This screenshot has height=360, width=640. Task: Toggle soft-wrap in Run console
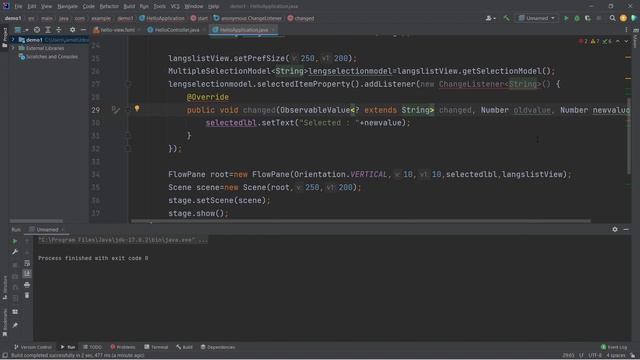27,263
